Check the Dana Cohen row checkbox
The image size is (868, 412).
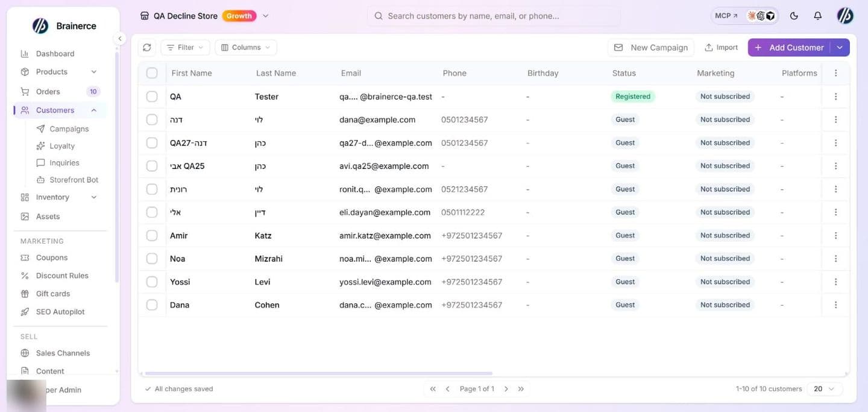tap(152, 305)
